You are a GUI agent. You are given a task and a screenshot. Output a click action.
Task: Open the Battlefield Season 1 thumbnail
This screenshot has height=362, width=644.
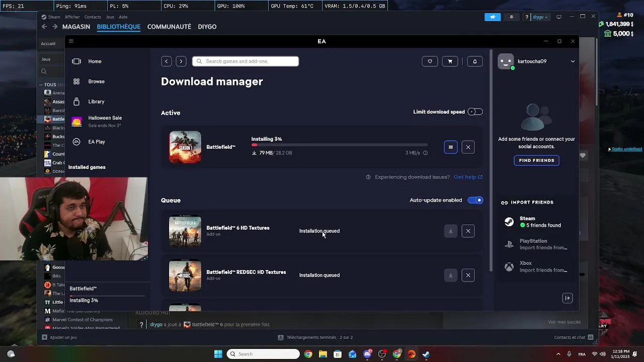(x=185, y=147)
